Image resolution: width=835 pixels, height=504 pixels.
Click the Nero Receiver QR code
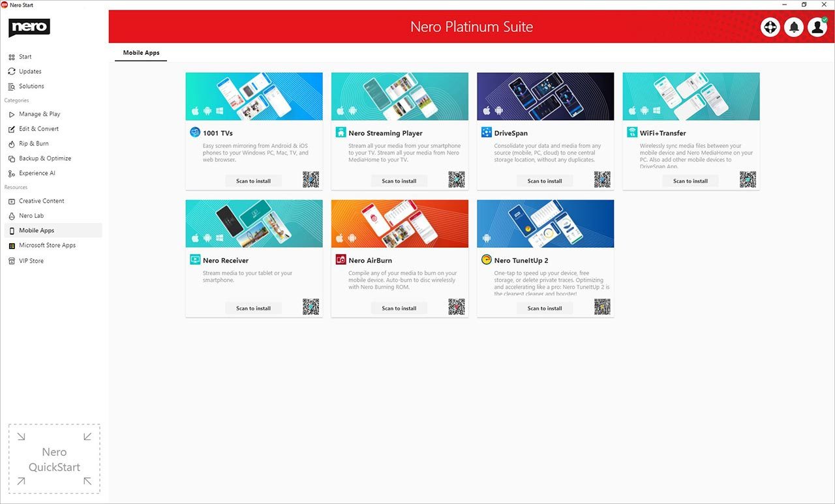311,307
